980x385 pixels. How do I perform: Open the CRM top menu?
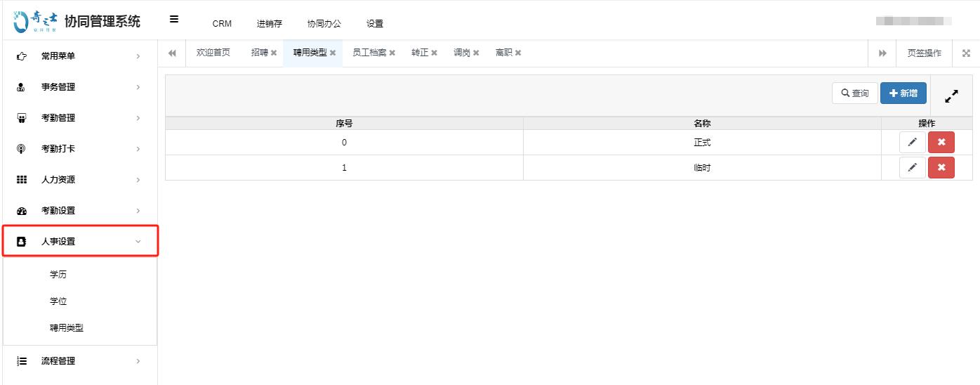(222, 23)
